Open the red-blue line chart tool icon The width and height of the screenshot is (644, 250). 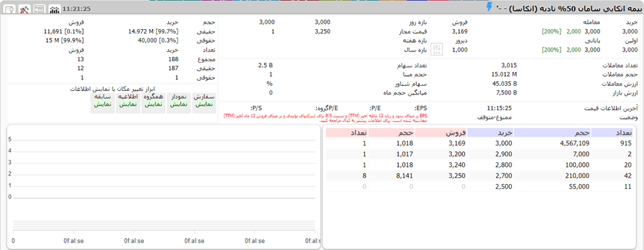(24, 9)
